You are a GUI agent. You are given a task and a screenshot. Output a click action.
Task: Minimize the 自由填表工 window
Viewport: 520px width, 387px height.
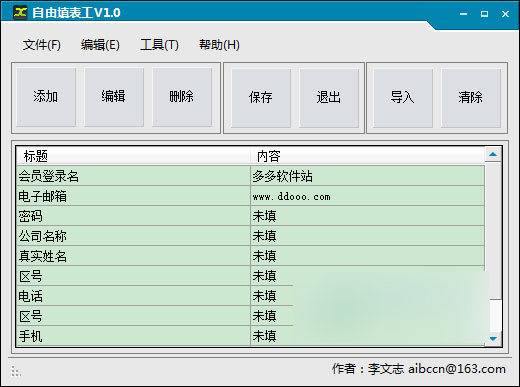(x=463, y=14)
